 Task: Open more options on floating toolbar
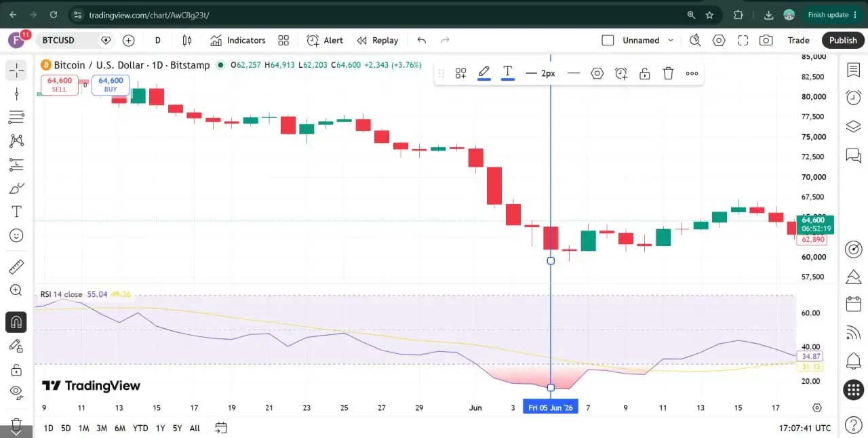tap(692, 73)
